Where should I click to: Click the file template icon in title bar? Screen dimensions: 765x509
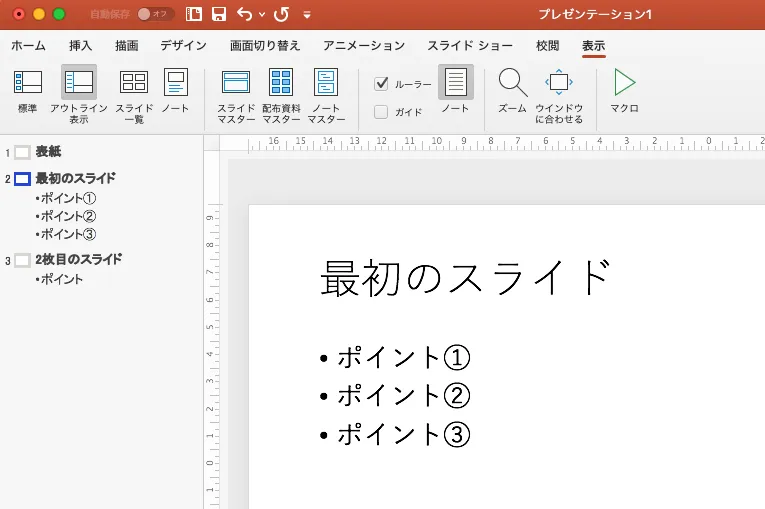[x=194, y=14]
